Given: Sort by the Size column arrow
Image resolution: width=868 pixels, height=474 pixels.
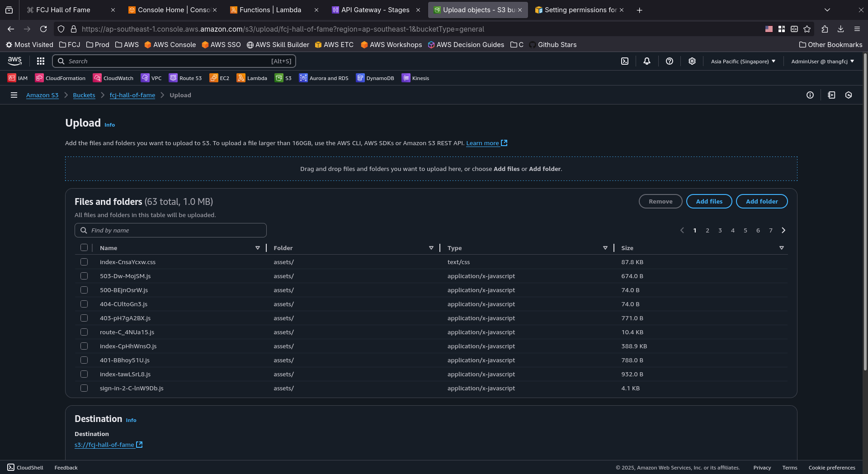Looking at the screenshot, I should [x=782, y=248].
